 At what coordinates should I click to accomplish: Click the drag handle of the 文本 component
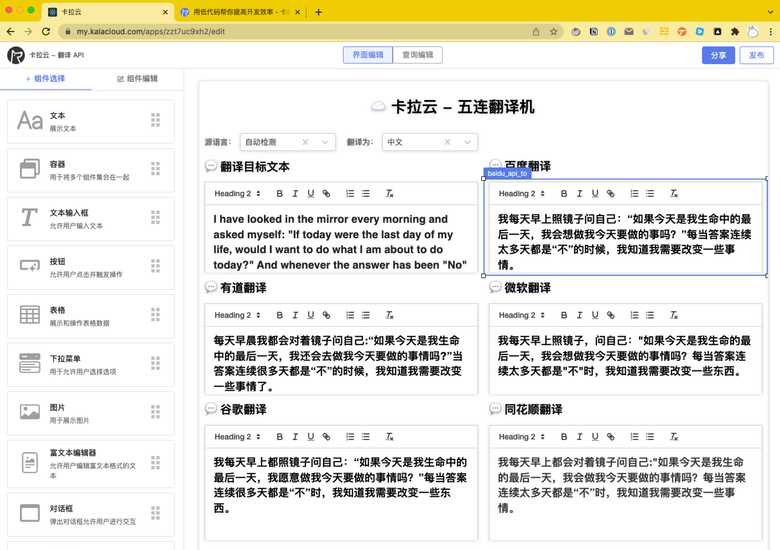point(155,120)
